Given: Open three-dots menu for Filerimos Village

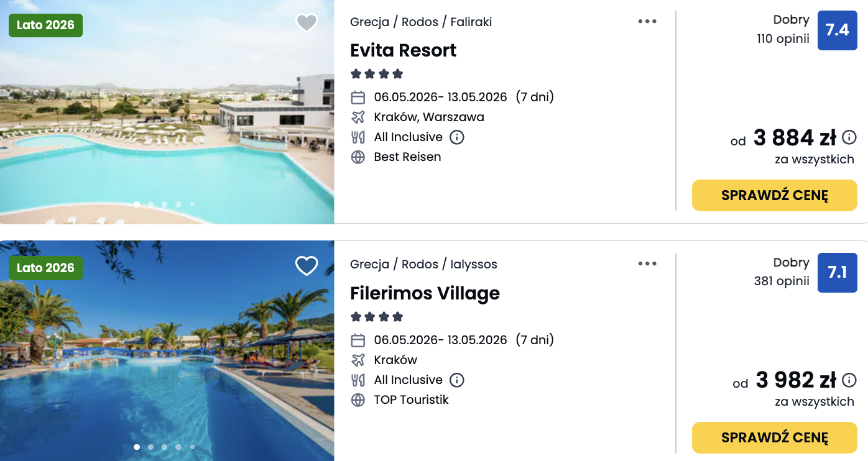Looking at the screenshot, I should [647, 264].
